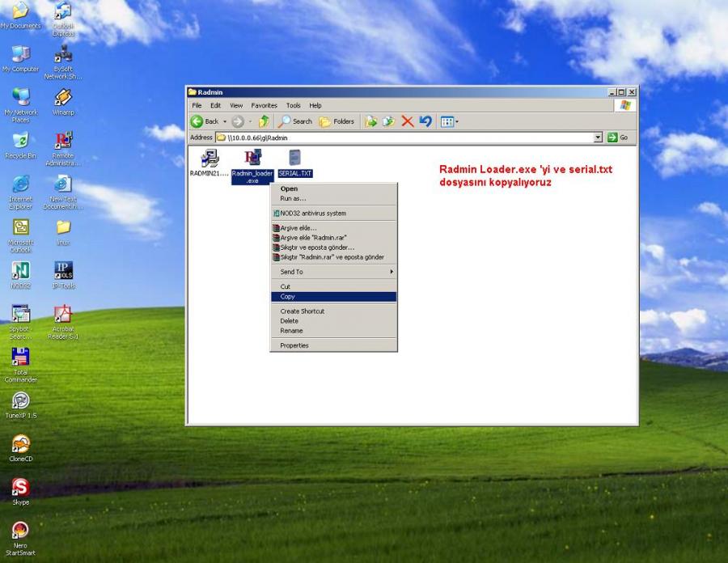The height and width of the screenshot is (563, 728).
Task: Open Internet Explorer desktop icon
Action: (x=20, y=193)
